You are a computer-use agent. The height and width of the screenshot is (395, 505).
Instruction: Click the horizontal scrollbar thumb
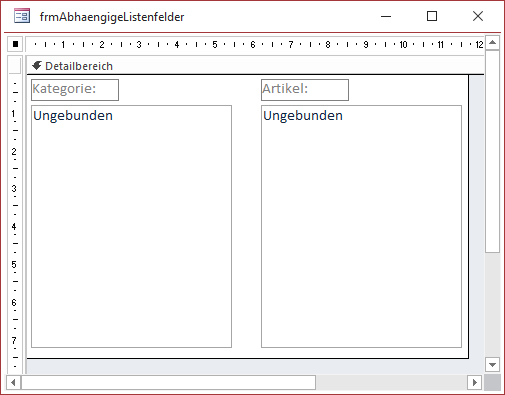(168, 382)
